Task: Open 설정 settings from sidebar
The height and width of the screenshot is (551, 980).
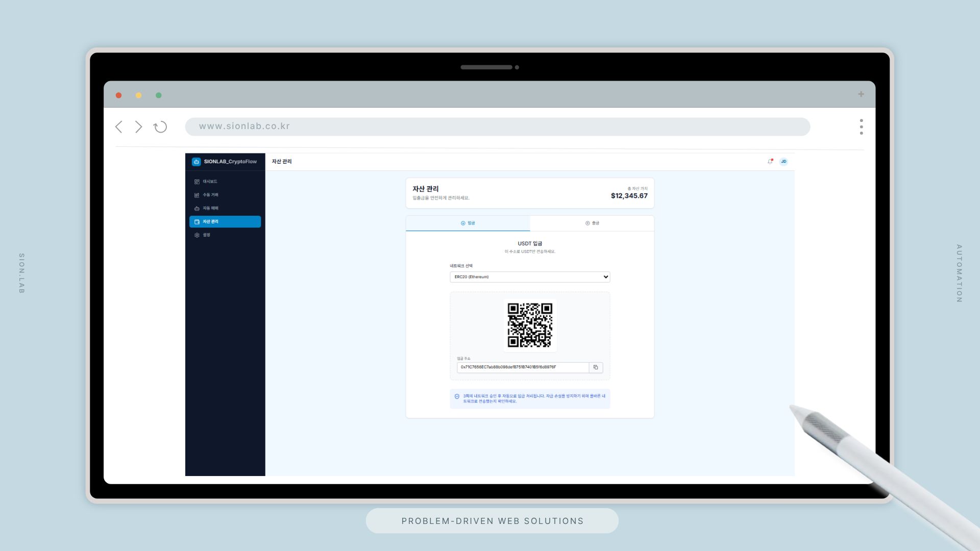Action: pos(206,235)
